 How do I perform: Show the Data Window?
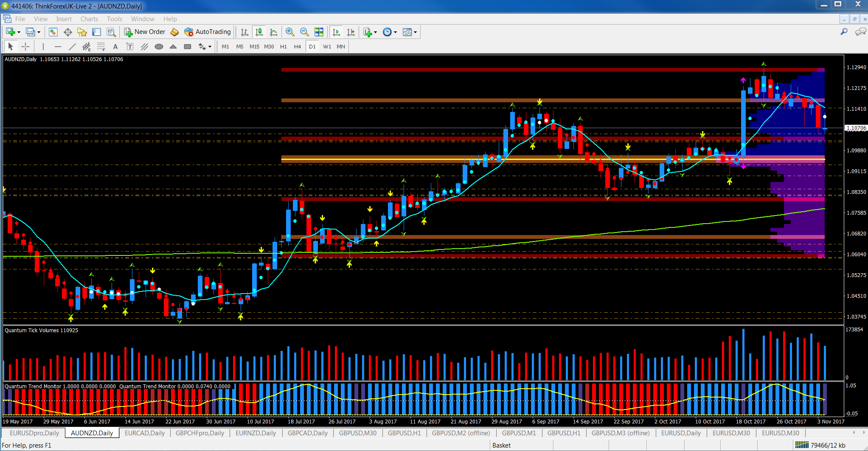67,32
